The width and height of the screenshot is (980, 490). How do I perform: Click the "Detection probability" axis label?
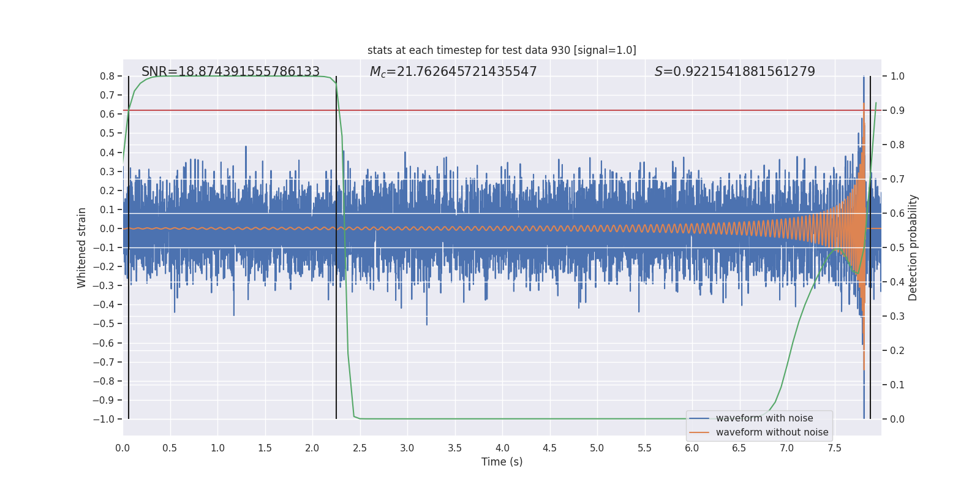pos(913,247)
